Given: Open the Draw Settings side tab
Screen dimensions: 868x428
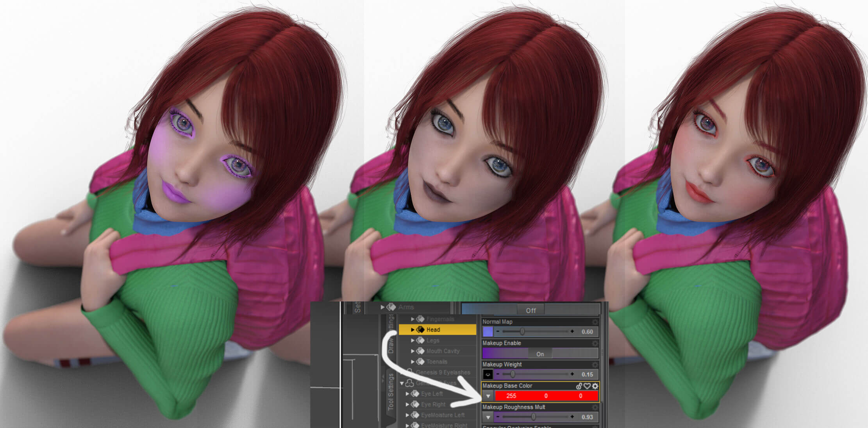Looking at the screenshot, I should (x=391, y=333).
